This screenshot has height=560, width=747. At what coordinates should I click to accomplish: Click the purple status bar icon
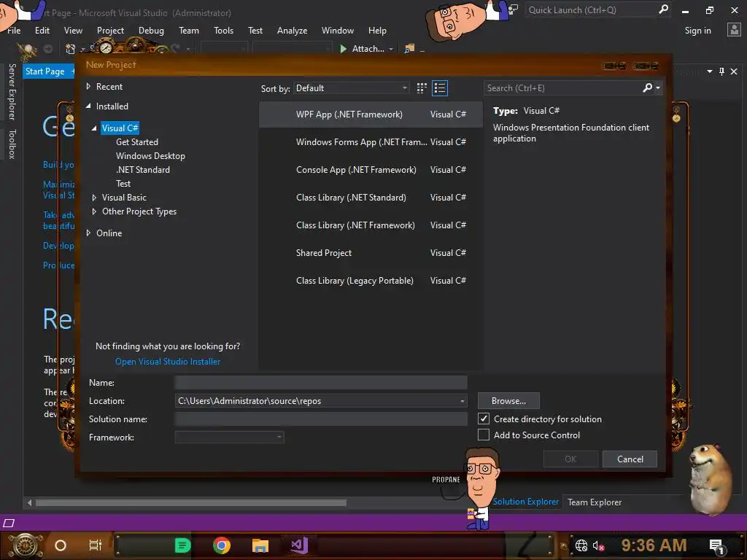coord(9,523)
